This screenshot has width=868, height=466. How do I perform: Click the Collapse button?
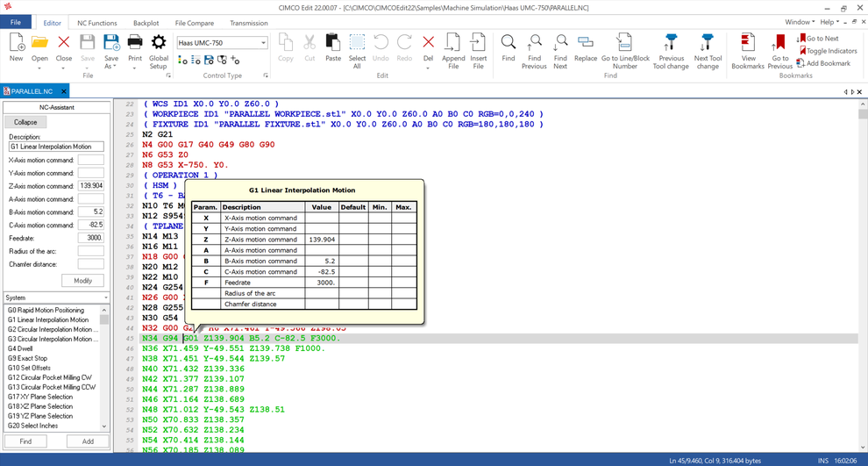click(x=25, y=122)
